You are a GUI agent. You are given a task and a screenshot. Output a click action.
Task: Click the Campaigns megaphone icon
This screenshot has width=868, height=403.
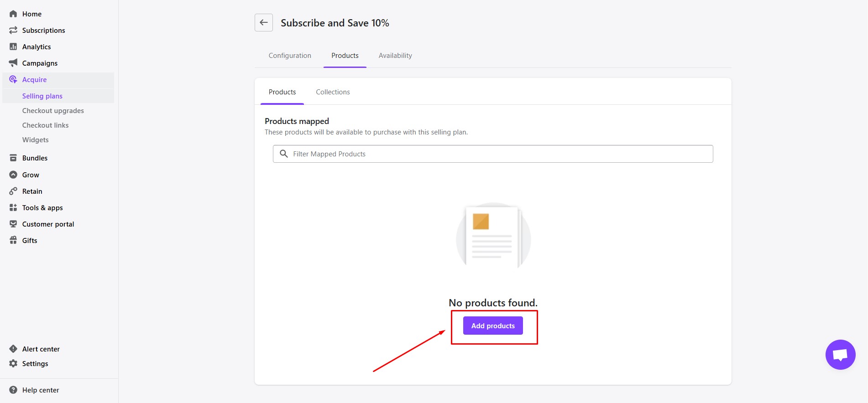pos(13,63)
